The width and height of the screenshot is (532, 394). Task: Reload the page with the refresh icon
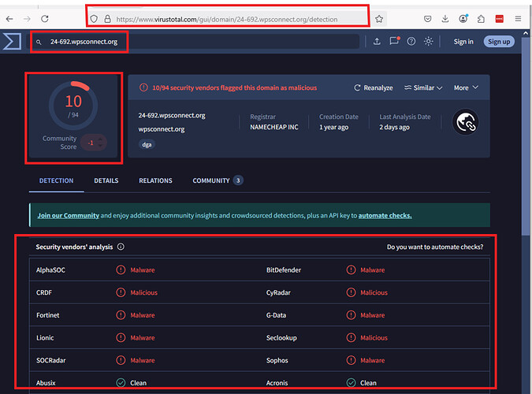(45, 19)
